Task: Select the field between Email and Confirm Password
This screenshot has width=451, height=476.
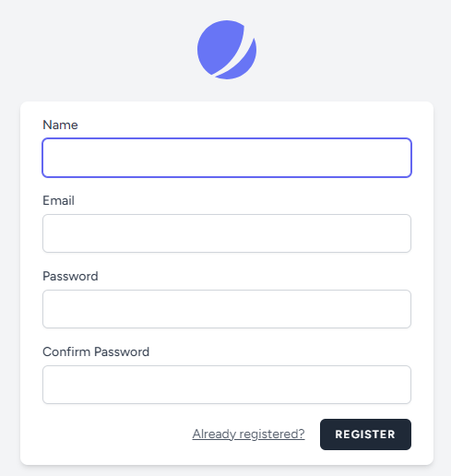Action: 227,309
